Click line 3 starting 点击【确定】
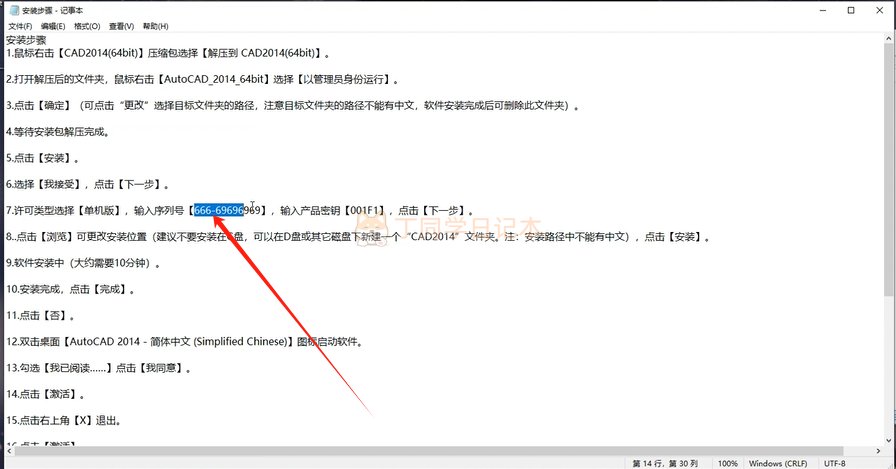This screenshot has width=896, height=469. [293, 106]
